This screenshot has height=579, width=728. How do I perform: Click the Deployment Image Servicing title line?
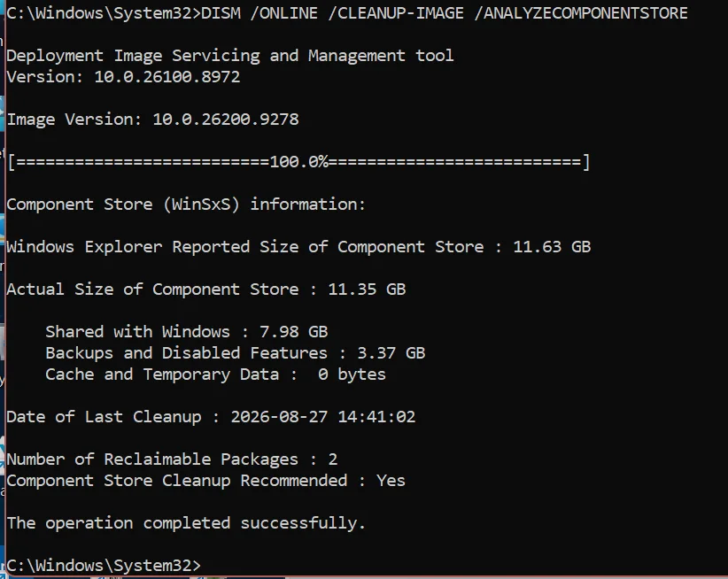pos(229,56)
